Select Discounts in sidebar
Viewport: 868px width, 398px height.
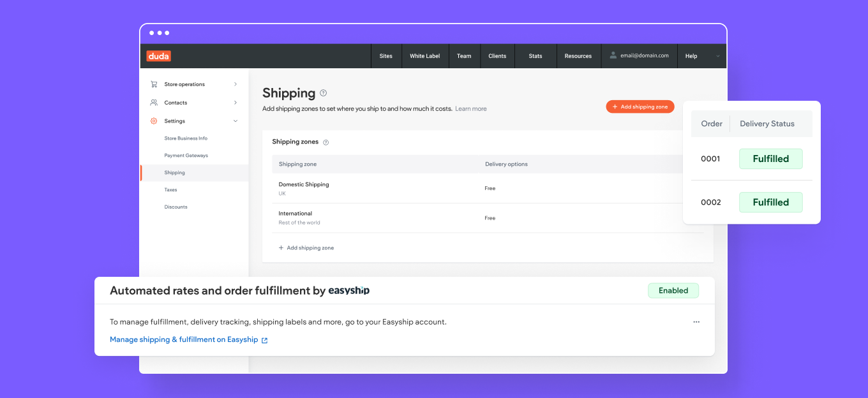(176, 207)
